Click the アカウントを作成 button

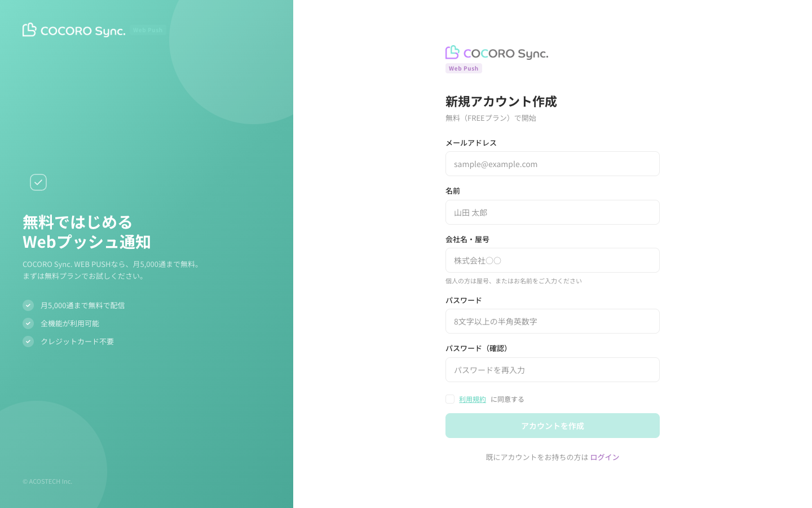553,426
